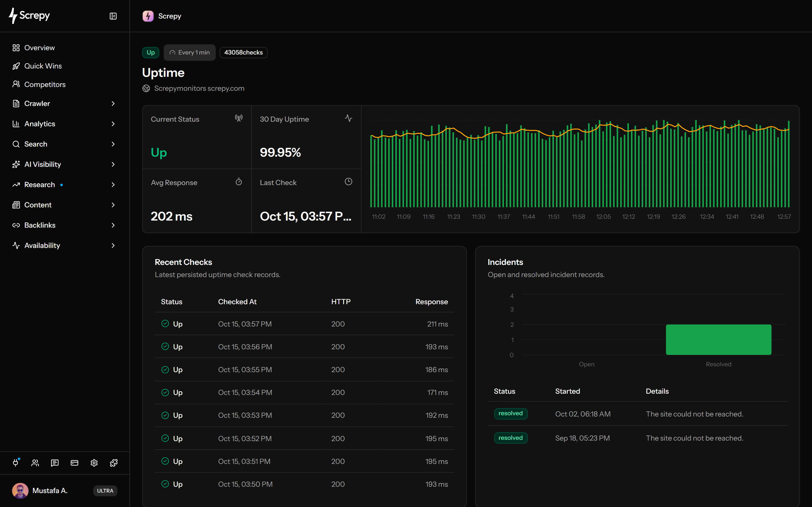Open the extensions puzzle icon
The width and height of the screenshot is (812, 507).
114,463
